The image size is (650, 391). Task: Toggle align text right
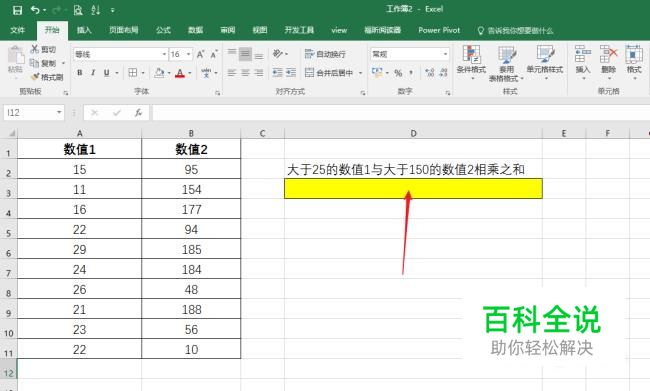pos(259,73)
